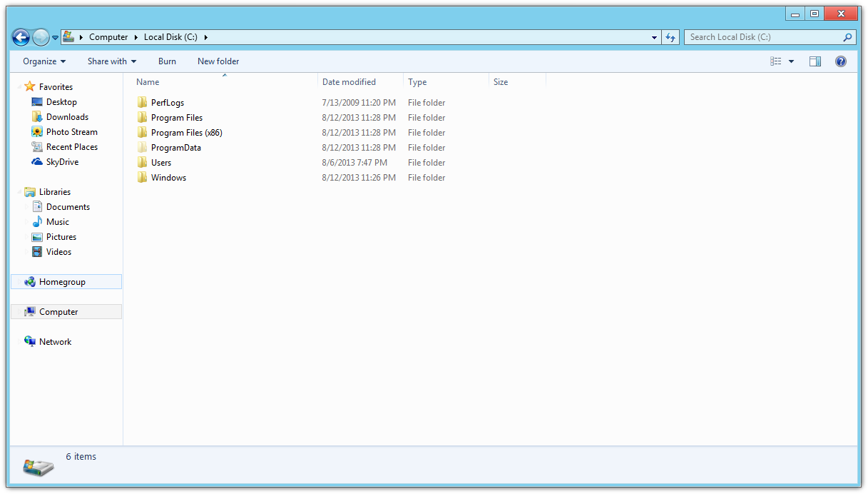Expand the chevron before Computer in breadcrumb
Screen dimensions: 868x494
81,37
